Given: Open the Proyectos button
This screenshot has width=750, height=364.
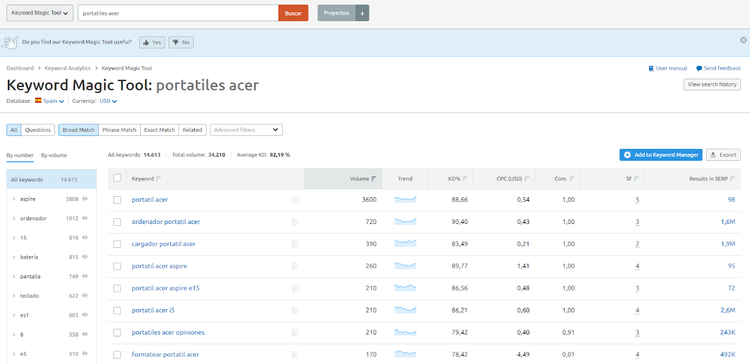Looking at the screenshot, I should (x=337, y=13).
